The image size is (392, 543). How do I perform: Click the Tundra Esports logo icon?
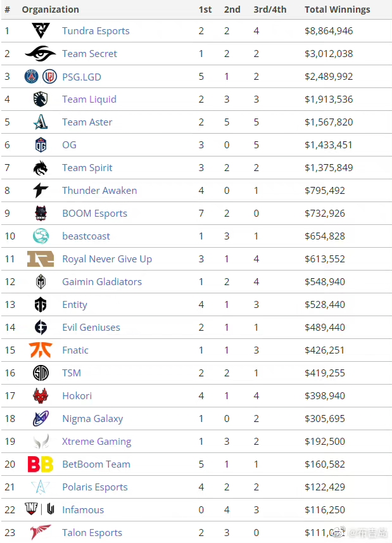point(41,30)
